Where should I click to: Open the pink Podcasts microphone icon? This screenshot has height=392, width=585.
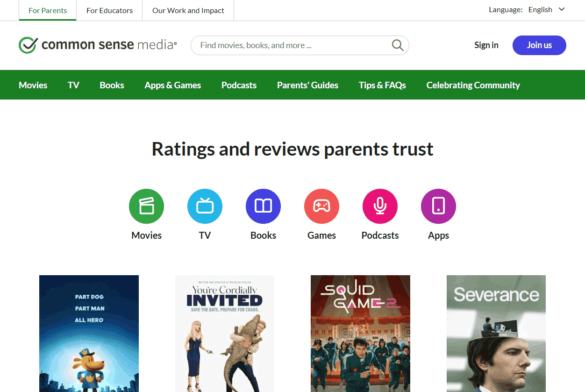pos(380,207)
